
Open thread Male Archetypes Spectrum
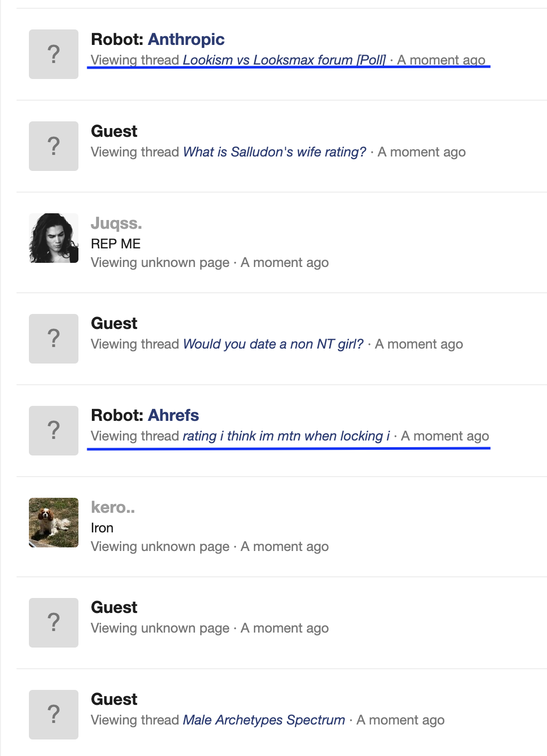(x=264, y=720)
